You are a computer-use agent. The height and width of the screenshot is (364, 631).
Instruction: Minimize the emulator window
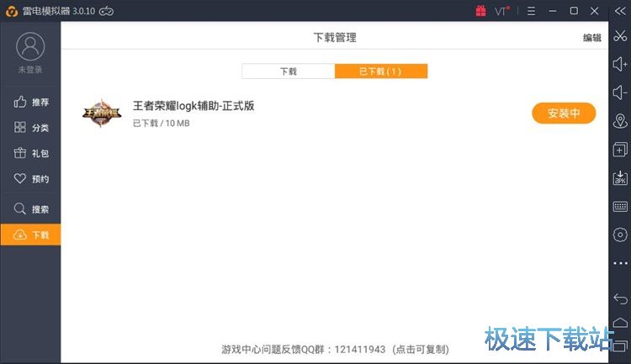pyautogui.click(x=553, y=11)
